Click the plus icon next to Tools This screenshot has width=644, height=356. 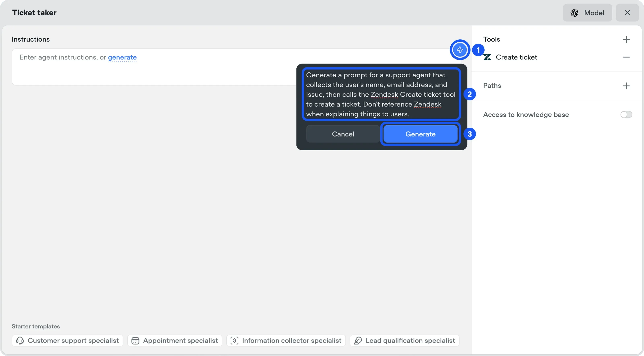[x=626, y=39]
